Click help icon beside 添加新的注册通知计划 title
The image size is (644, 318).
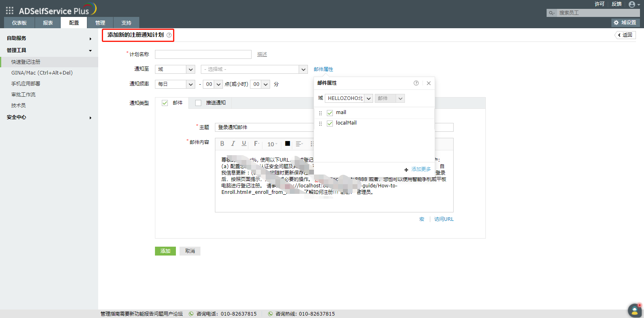169,35
